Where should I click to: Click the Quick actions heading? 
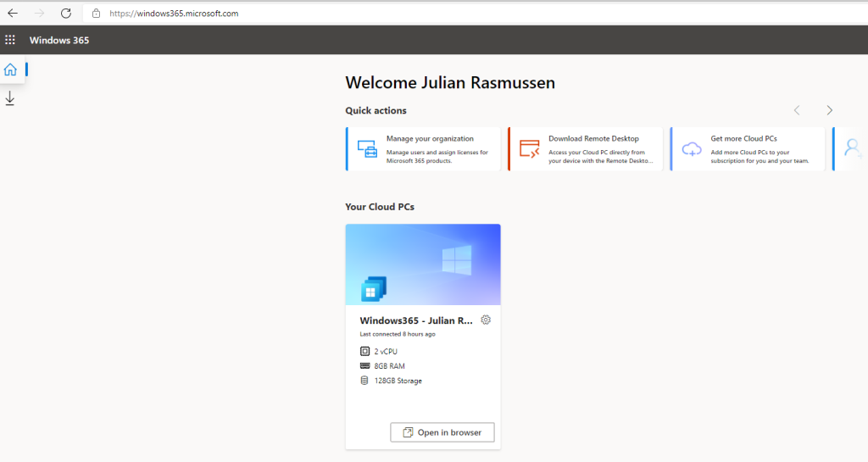point(376,111)
